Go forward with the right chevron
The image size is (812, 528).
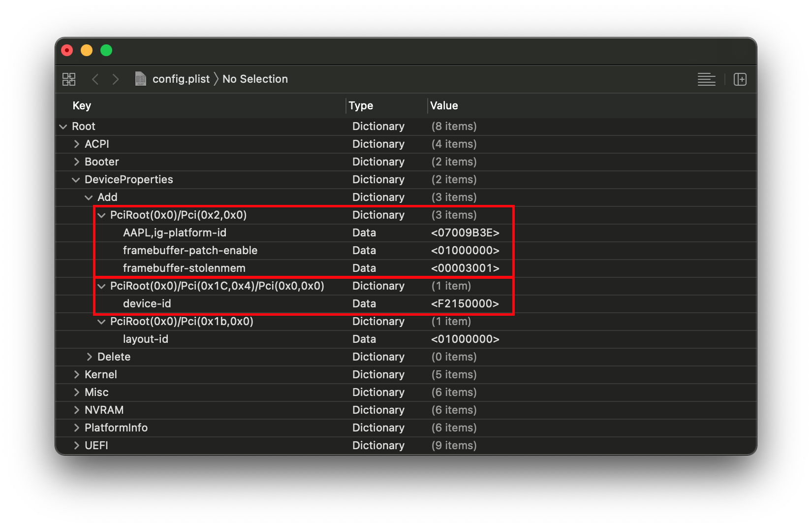pos(116,79)
